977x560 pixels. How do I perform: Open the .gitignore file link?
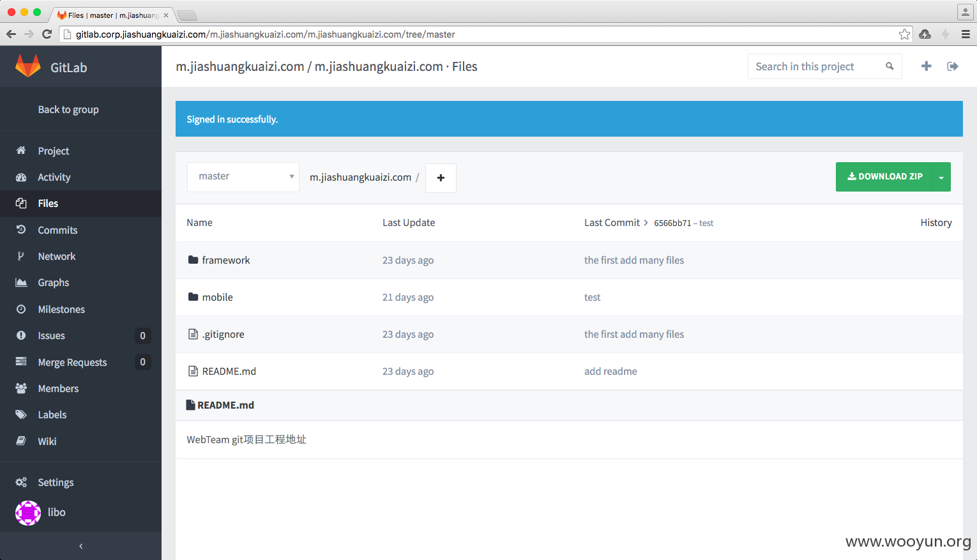pos(223,334)
